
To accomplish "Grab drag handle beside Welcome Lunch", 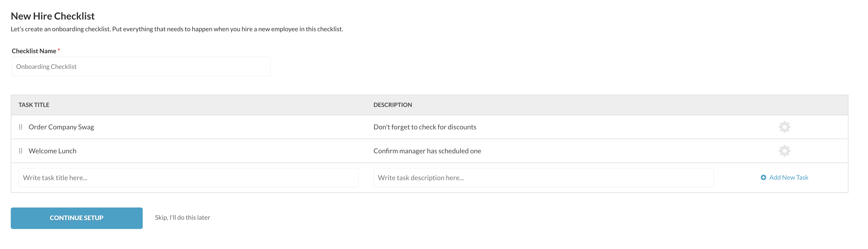I will coord(21,151).
